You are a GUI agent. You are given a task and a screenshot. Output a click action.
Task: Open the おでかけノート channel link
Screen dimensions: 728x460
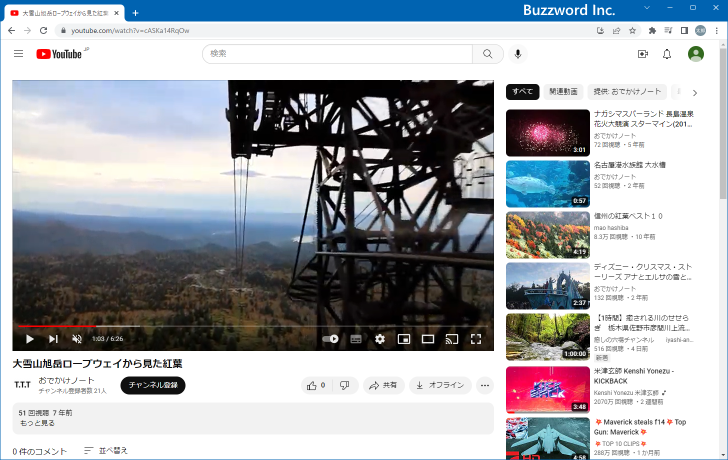(66, 380)
